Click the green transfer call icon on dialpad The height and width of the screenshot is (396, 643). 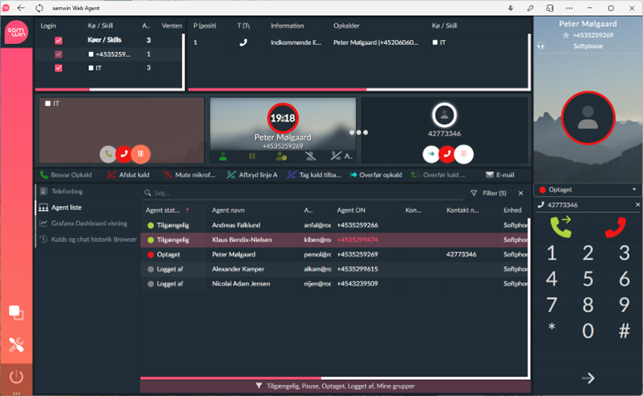coord(561,227)
